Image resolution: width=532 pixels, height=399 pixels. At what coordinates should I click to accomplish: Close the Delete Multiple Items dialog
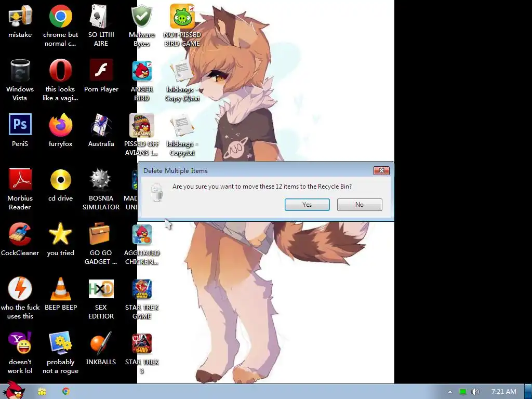(381, 170)
